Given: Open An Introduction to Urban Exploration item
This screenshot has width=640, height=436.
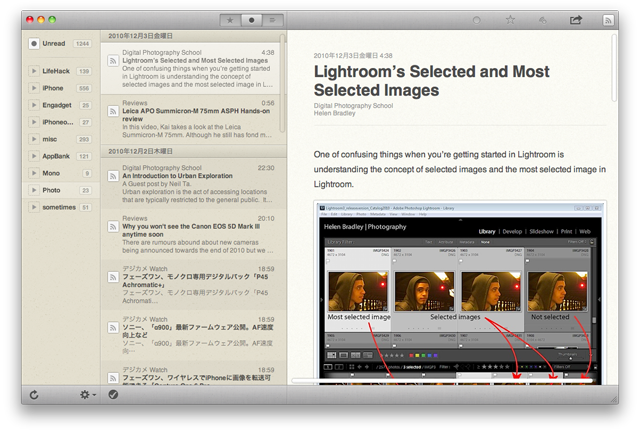Looking at the screenshot, I should tap(193, 184).
